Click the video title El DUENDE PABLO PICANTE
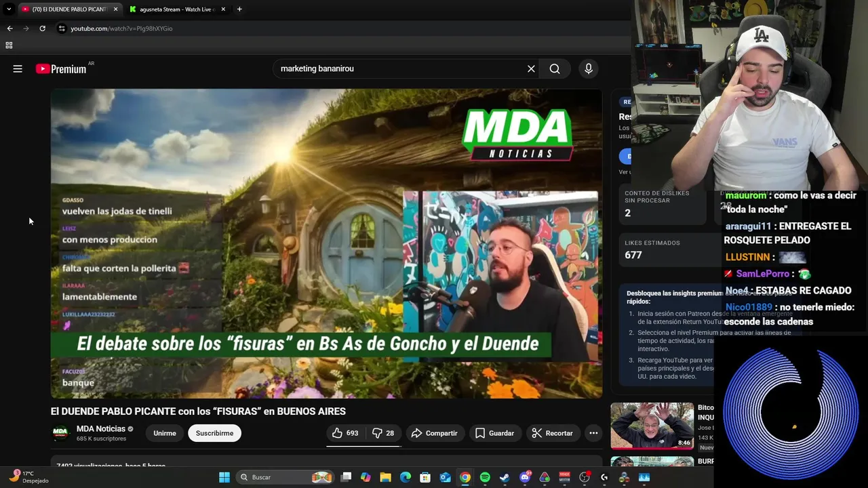 [198, 411]
